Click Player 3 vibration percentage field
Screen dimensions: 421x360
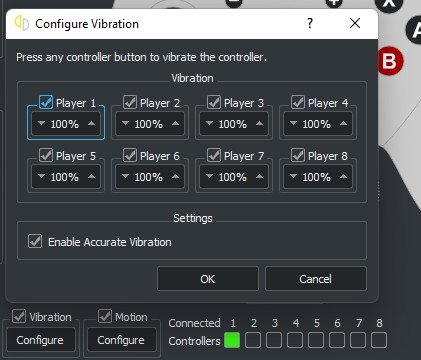pyautogui.click(x=234, y=124)
